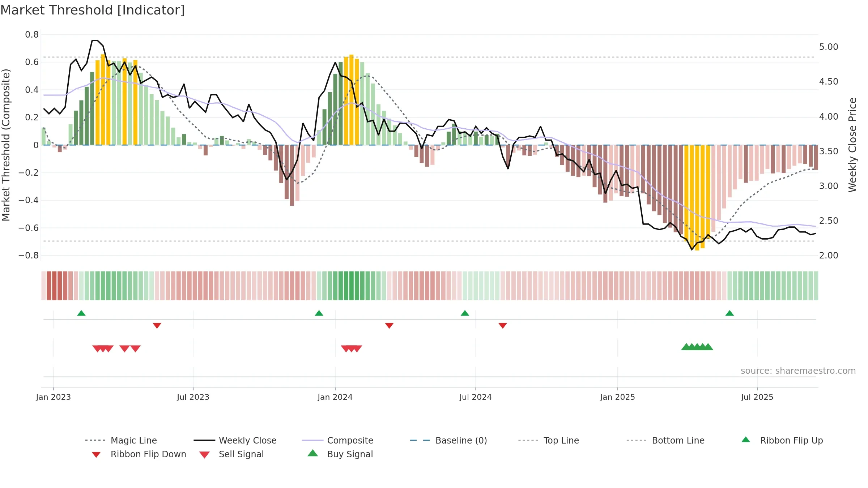Click the Buy Signal legend entry
The height and width of the screenshot is (488, 868).
(340, 454)
